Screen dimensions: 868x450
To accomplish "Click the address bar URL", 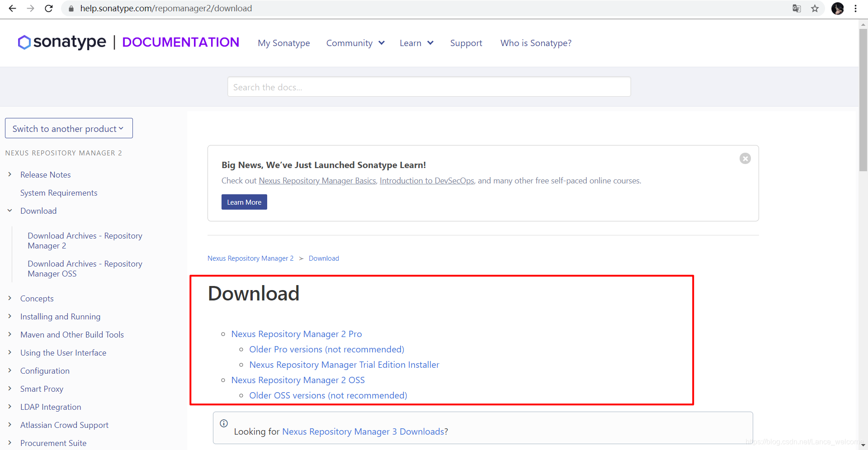I will coord(166,9).
